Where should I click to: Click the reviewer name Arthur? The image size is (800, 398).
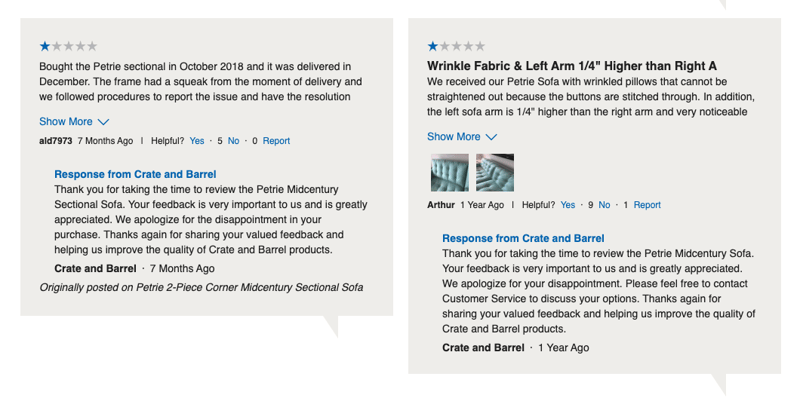[441, 205]
